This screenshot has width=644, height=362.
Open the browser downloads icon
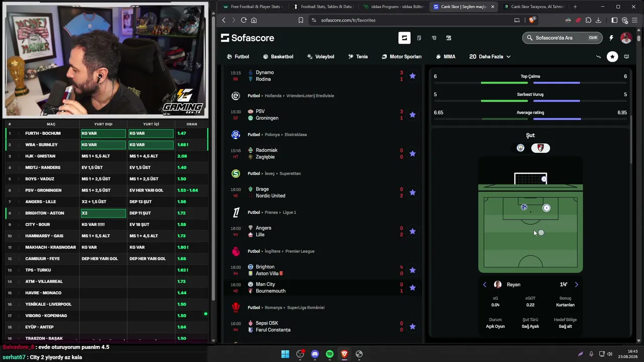point(598,20)
